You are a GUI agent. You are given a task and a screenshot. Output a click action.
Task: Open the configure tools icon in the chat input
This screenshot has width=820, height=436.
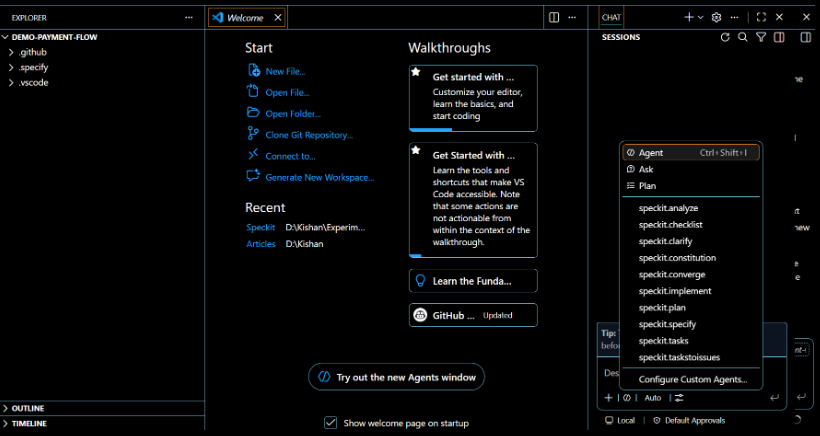point(679,398)
